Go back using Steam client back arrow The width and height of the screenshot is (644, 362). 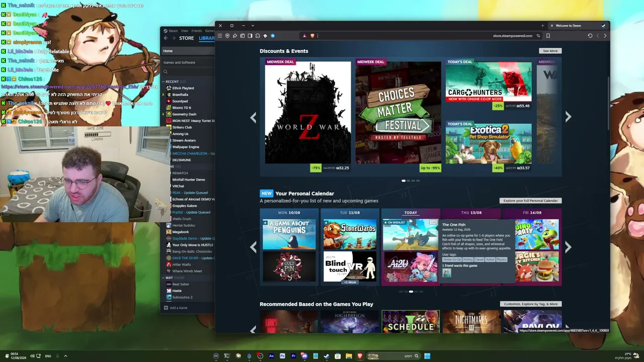point(166,38)
